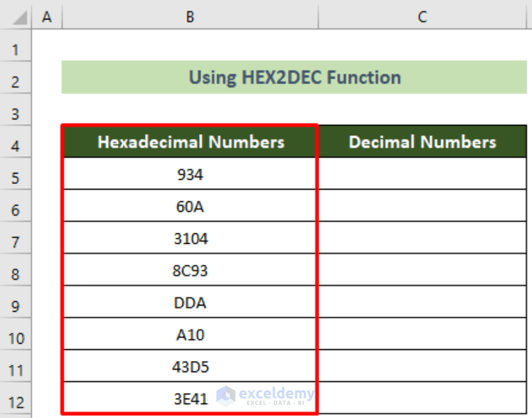The width and height of the screenshot is (532, 418).
Task: Click the empty decimal cell next to 3E41
Action: point(422,398)
